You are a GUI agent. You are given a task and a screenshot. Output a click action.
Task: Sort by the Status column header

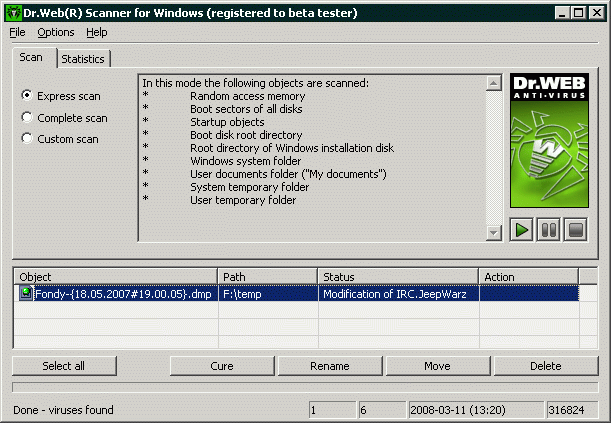(x=398, y=277)
